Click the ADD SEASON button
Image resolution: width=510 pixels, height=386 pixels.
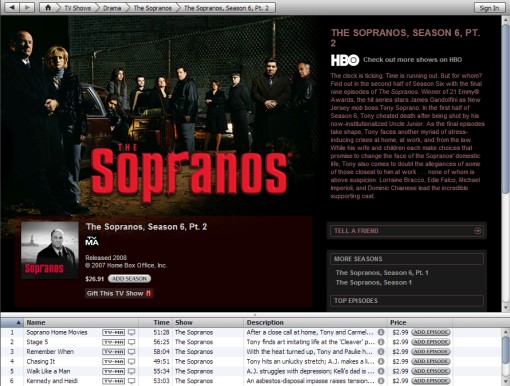(x=129, y=279)
